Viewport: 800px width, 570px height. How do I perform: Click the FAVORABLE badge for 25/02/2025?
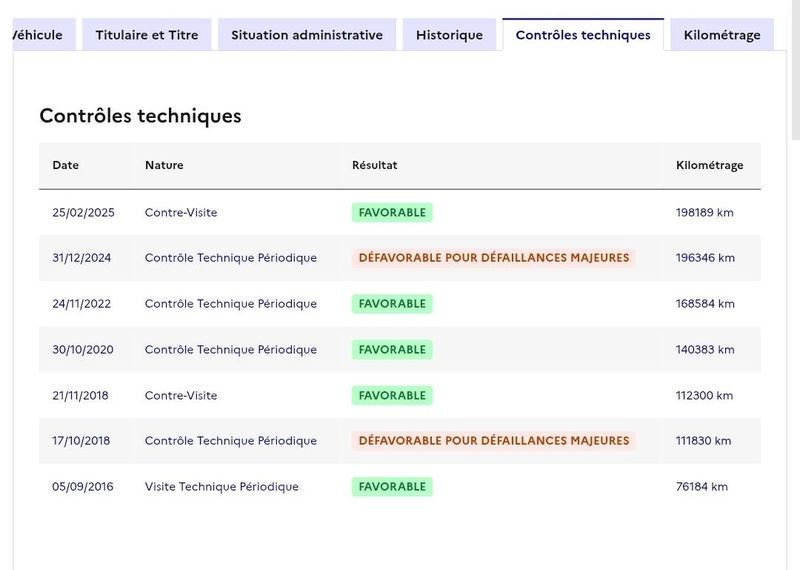click(392, 212)
